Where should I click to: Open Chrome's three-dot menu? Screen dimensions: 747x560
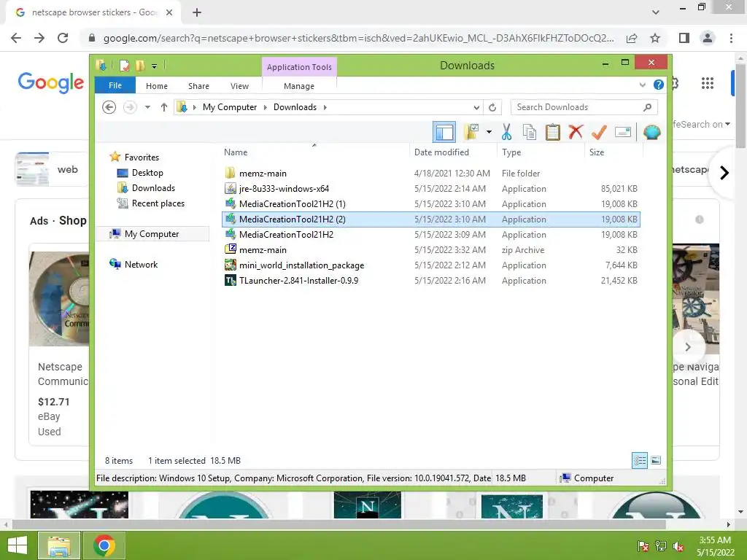tap(731, 38)
